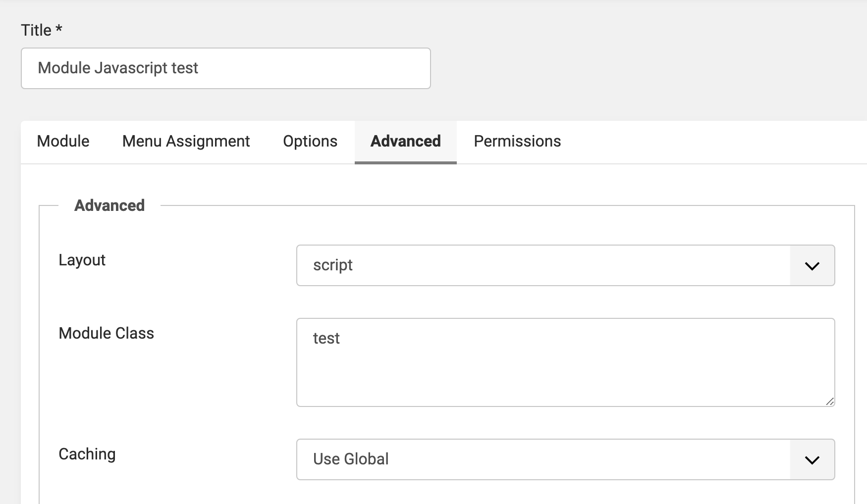Screen dimensions: 867x504
Task: Click the Caching dropdown chevron arrow
Action: tap(812, 460)
